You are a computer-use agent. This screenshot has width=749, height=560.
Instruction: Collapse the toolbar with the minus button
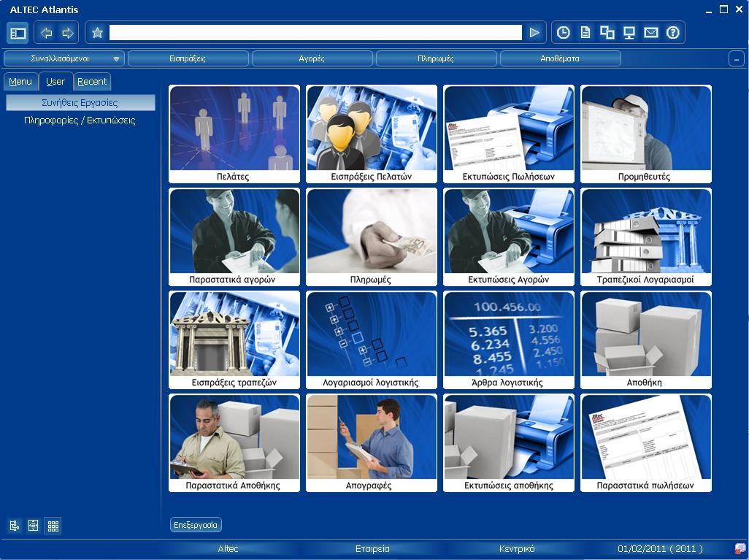click(x=737, y=59)
